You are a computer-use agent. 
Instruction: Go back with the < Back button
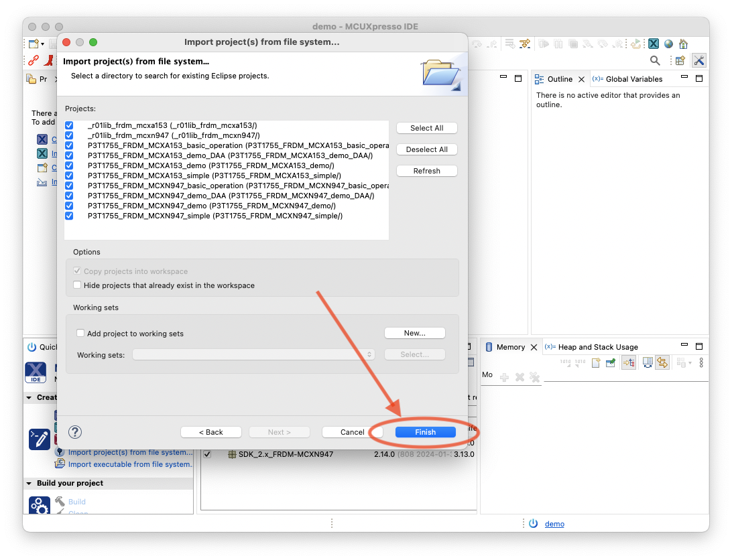[x=211, y=432]
